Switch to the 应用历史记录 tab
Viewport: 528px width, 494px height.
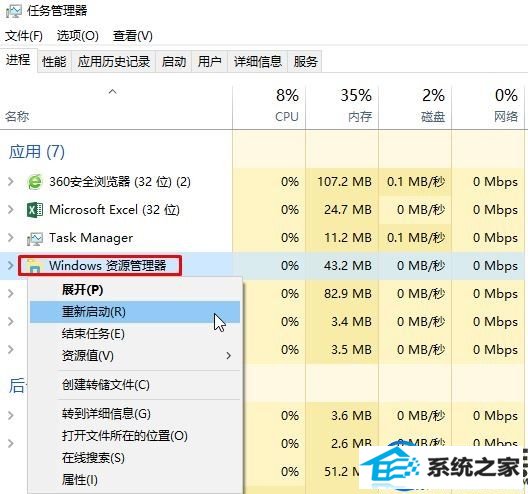pos(114,62)
